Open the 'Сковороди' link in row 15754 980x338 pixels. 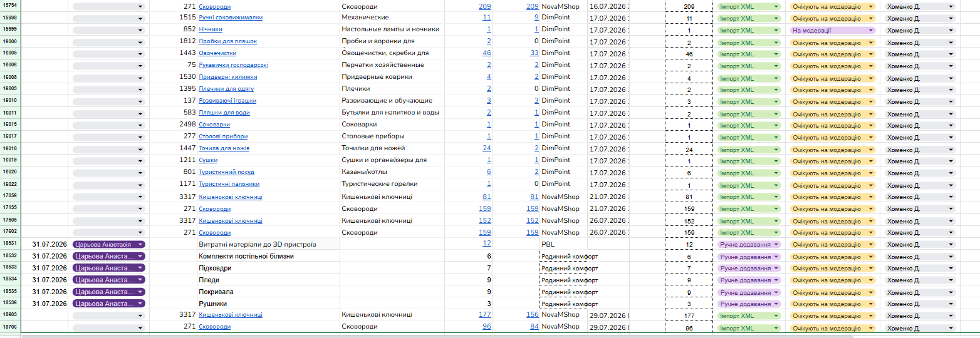click(x=214, y=6)
